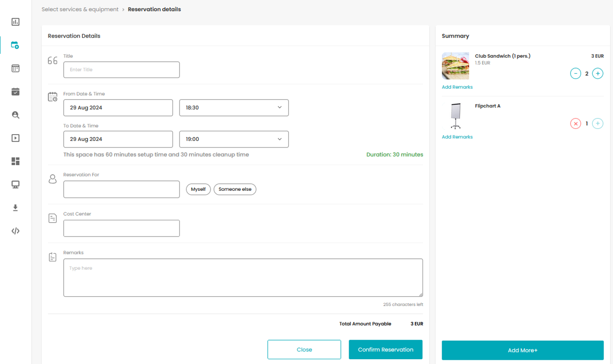This screenshot has height=364, width=613.
Task: Go back to Select services & equipment breadcrumb
Action: click(x=80, y=10)
